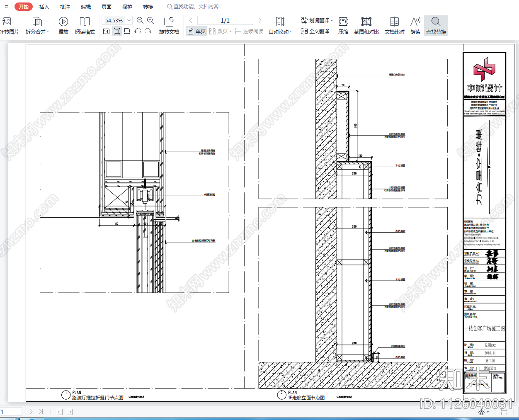Fit the page to window
The height and width of the screenshot is (420, 519).
coord(117,32)
